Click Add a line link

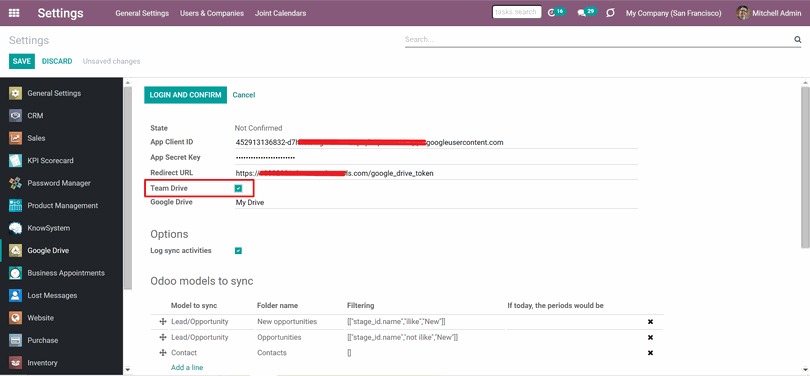(187, 368)
